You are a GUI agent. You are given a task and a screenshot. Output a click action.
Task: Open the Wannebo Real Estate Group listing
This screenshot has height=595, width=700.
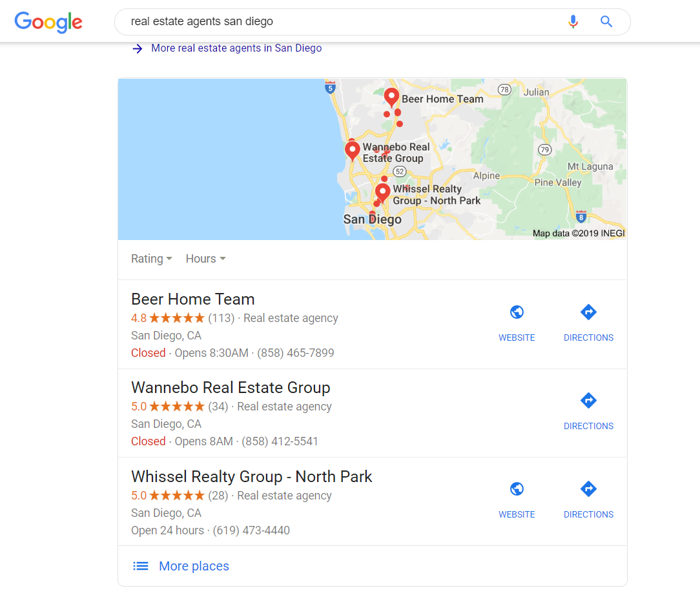point(231,388)
